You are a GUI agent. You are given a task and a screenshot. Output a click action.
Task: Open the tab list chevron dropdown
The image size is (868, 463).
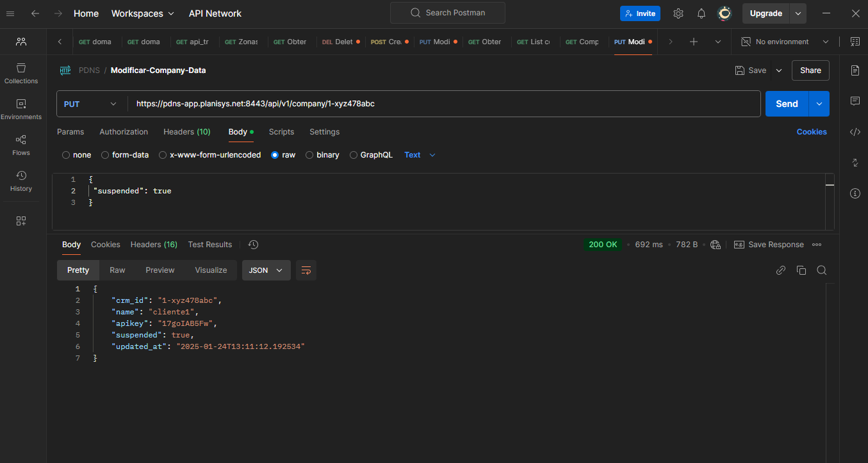[x=718, y=42]
